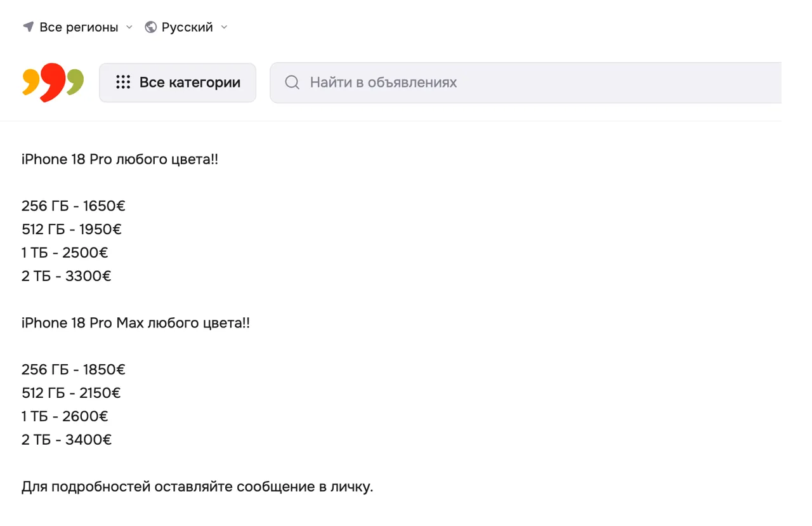Viewport: 812px width, 526px height.
Task: Click the iPhone 18 Pro Max любого цвета heading
Action: coord(136,323)
